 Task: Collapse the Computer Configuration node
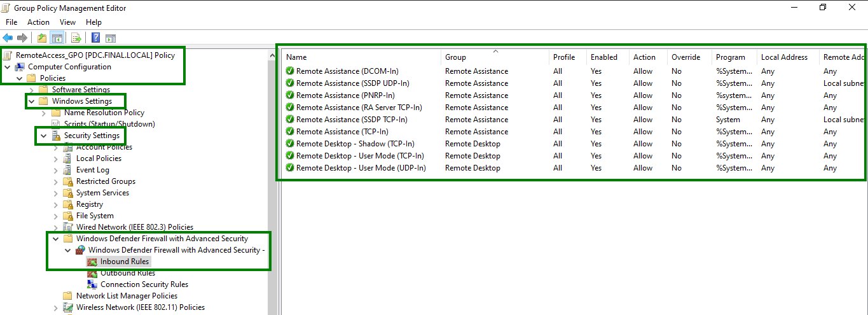click(7, 67)
